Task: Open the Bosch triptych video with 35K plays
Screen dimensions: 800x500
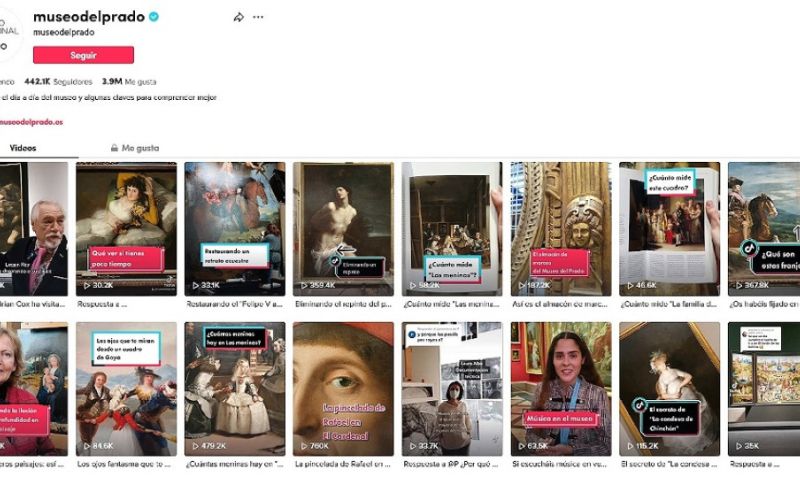Action: (x=764, y=389)
